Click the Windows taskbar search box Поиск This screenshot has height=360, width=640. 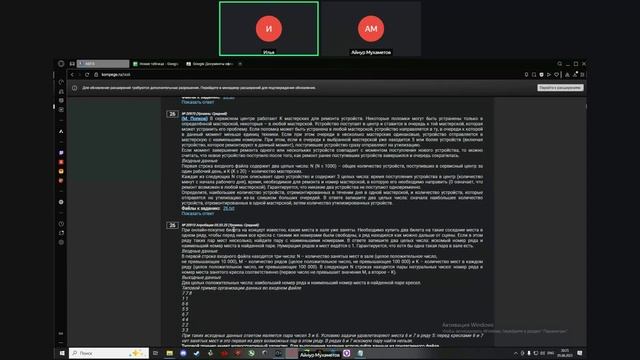[x=109, y=353]
